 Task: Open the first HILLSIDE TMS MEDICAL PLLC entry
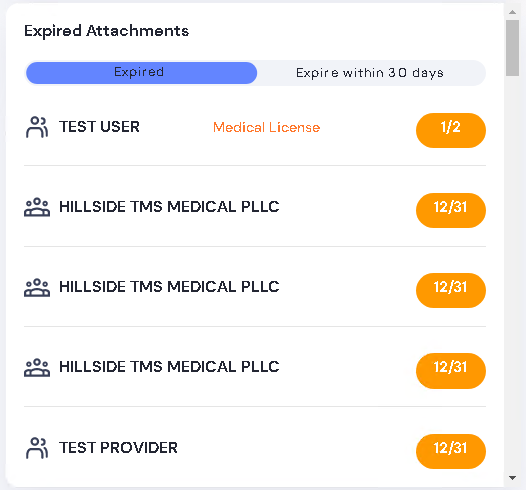(x=169, y=207)
